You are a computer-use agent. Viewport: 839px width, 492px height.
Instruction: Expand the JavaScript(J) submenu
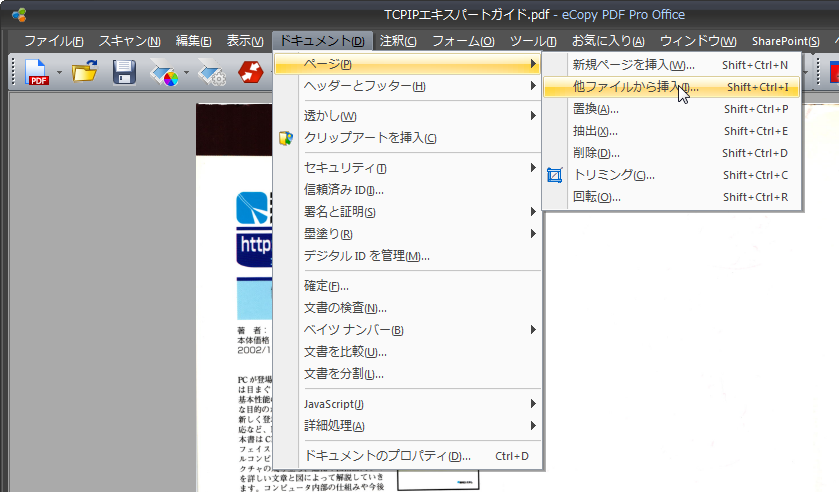(x=407, y=404)
